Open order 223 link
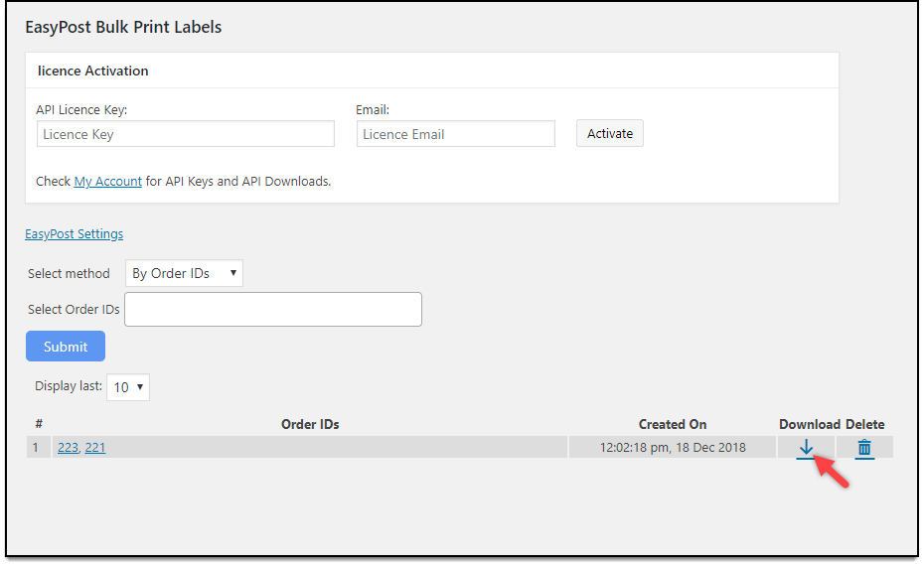 tap(68, 448)
